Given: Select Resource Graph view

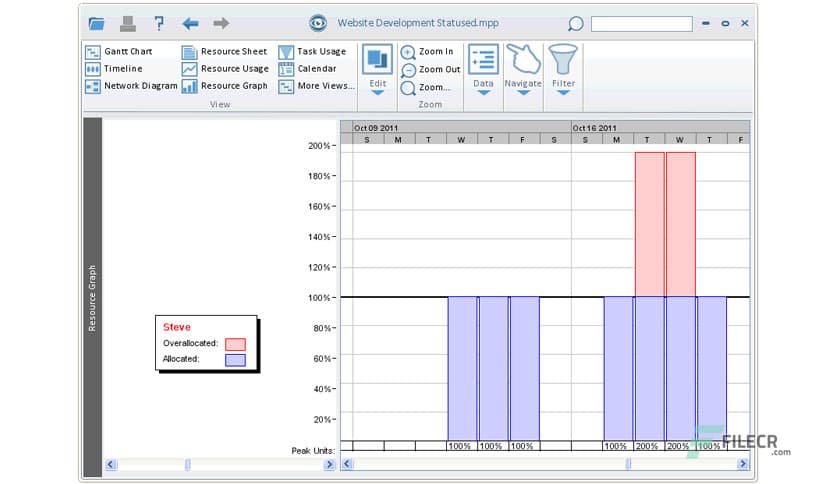Looking at the screenshot, I should click(224, 86).
